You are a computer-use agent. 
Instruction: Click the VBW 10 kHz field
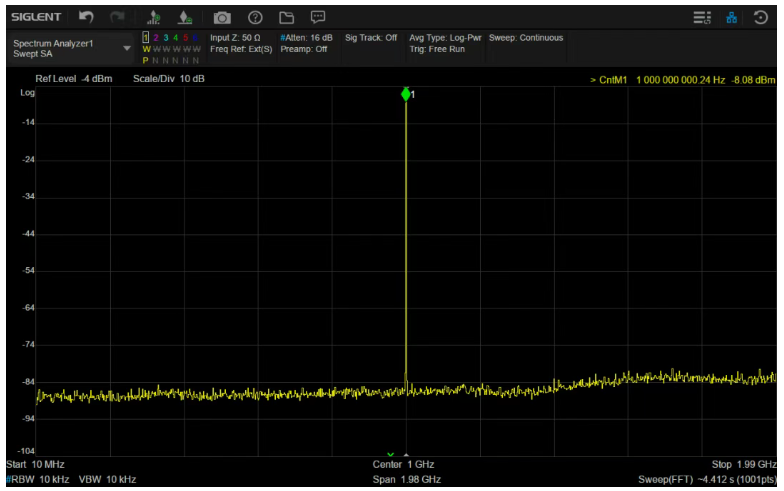pos(107,480)
